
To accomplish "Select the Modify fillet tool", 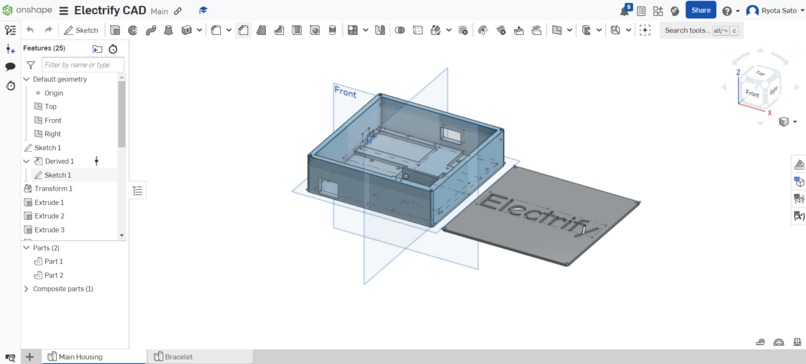I will pos(482,30).
